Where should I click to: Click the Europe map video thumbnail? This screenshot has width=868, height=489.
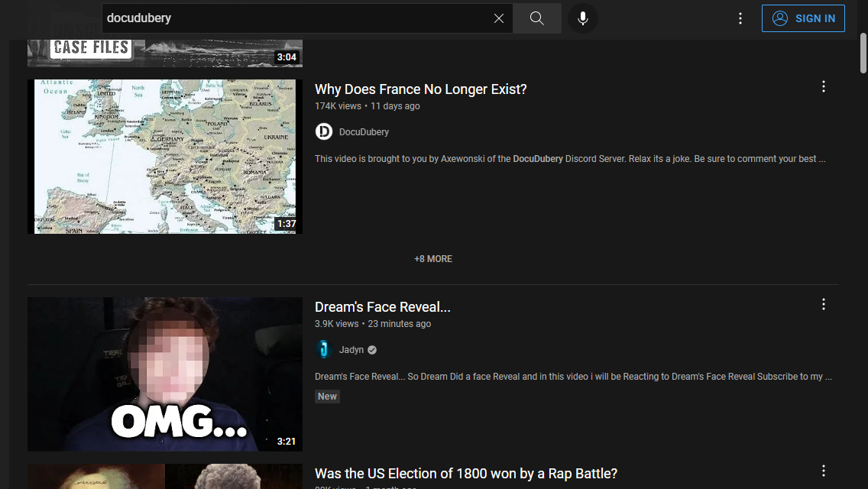point(165,157)
